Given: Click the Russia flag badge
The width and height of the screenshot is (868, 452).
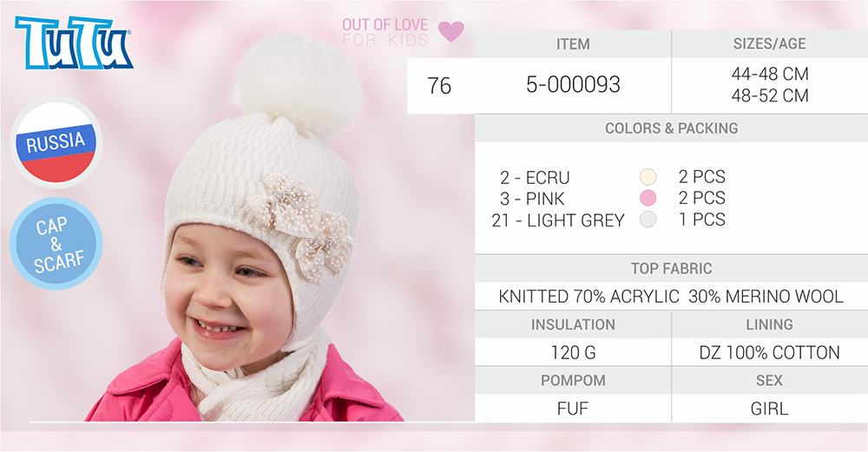Looking at the screenshot, I should [56, 142].
